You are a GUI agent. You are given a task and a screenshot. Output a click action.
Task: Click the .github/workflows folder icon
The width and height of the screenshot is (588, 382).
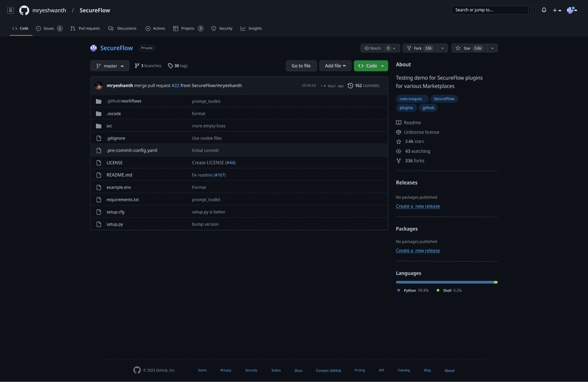pyautogui.click(x=99, y=101)
